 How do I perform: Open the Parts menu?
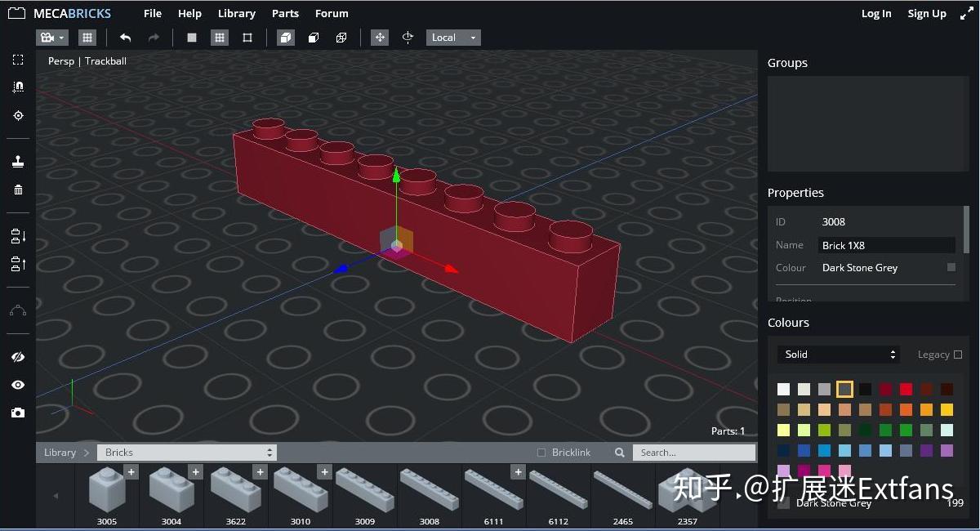(285, 13)
